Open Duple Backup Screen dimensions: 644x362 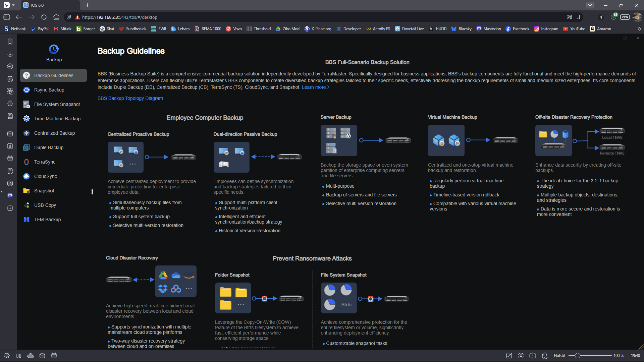[x=49, y=147]
